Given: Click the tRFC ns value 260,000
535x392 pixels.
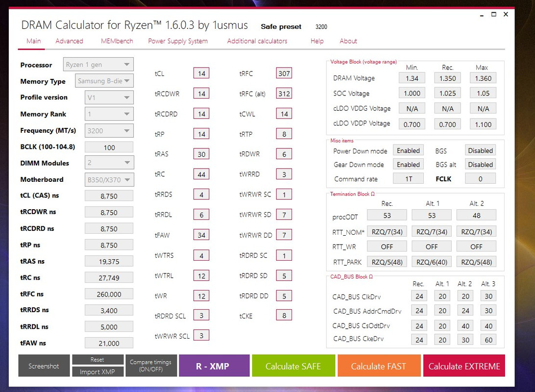Looking at the screenshot, I should pyautogui.click(x=109, y=294).
